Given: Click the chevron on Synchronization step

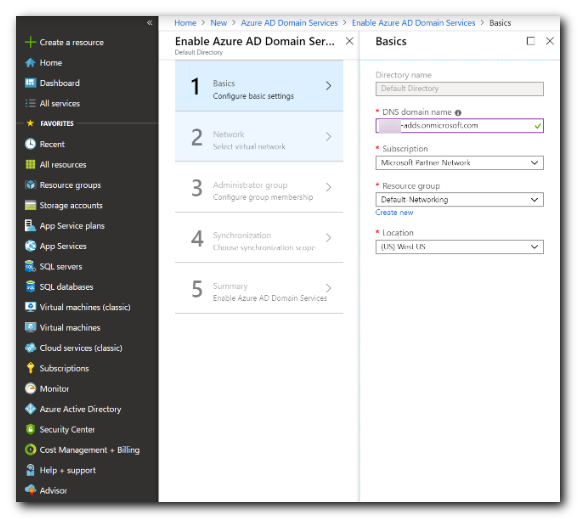Looking at the screenshot, I should (x=329, y=237).
